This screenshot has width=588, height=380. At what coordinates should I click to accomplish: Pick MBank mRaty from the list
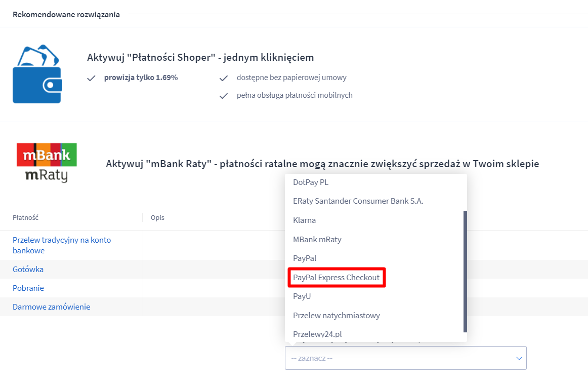[x=317, y=239]
